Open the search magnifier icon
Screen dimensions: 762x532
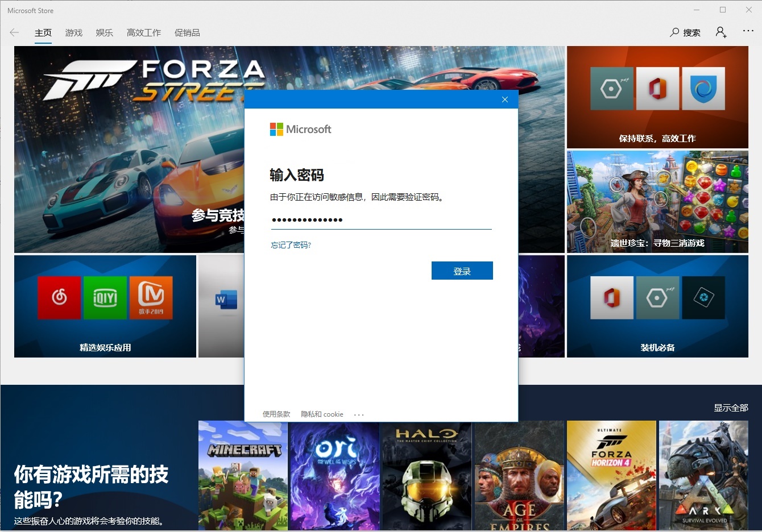[x=674, y=32]
